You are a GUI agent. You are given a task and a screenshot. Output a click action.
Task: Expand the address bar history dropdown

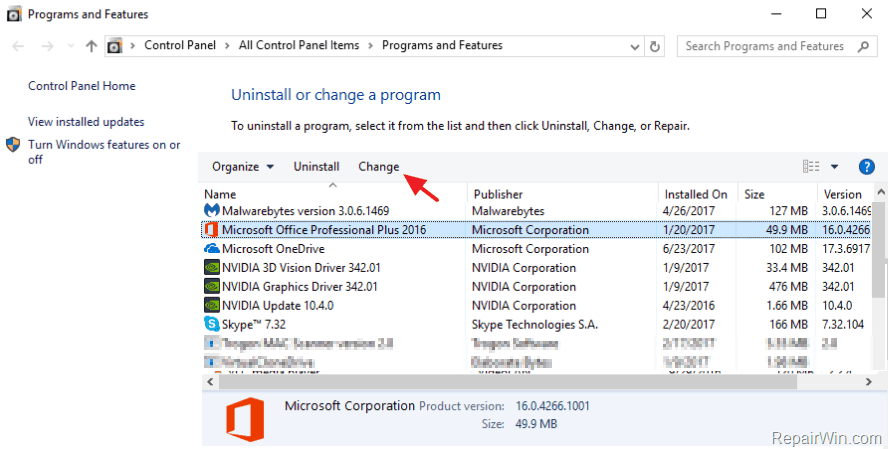[x=635, y=47]
